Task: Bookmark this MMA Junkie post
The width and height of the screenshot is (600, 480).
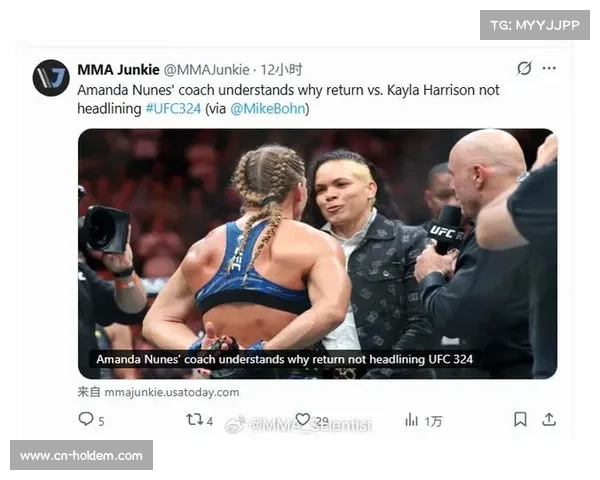Action: point(520,420)
